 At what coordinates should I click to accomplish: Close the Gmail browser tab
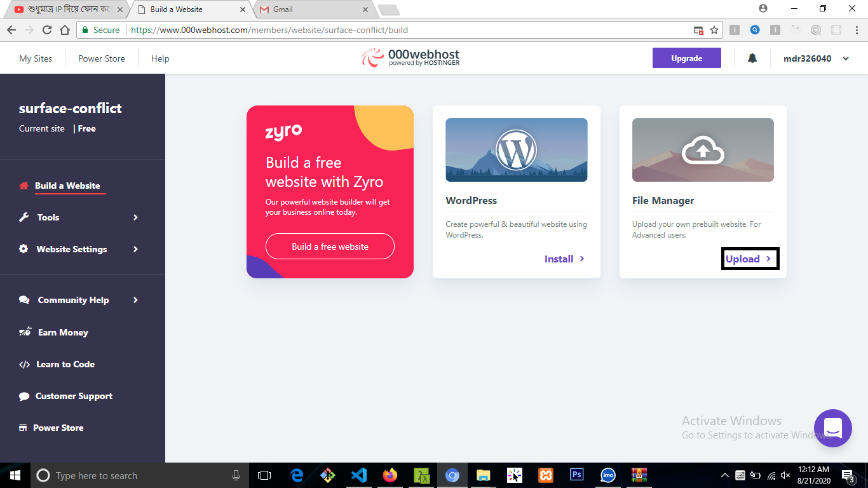(x=365, y=10)
